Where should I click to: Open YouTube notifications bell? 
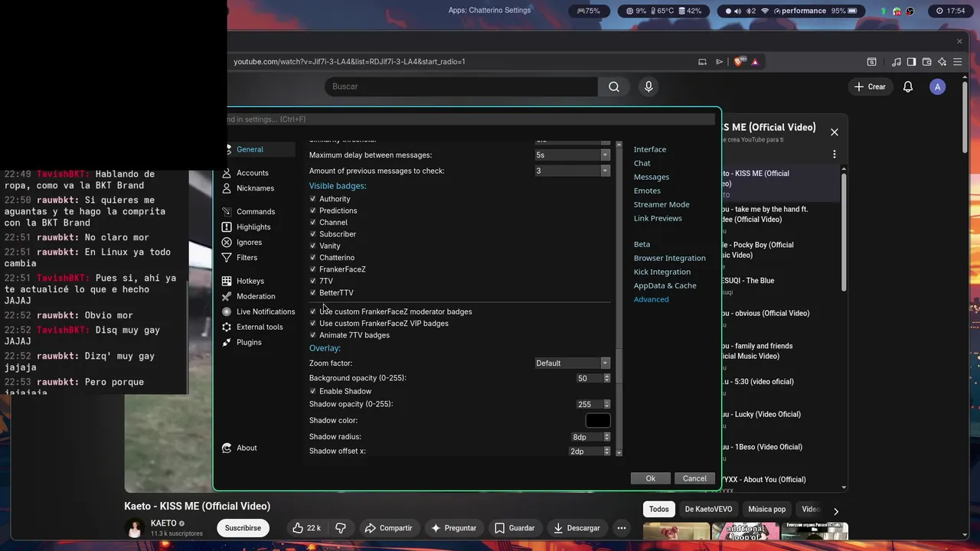click(908, 87)
